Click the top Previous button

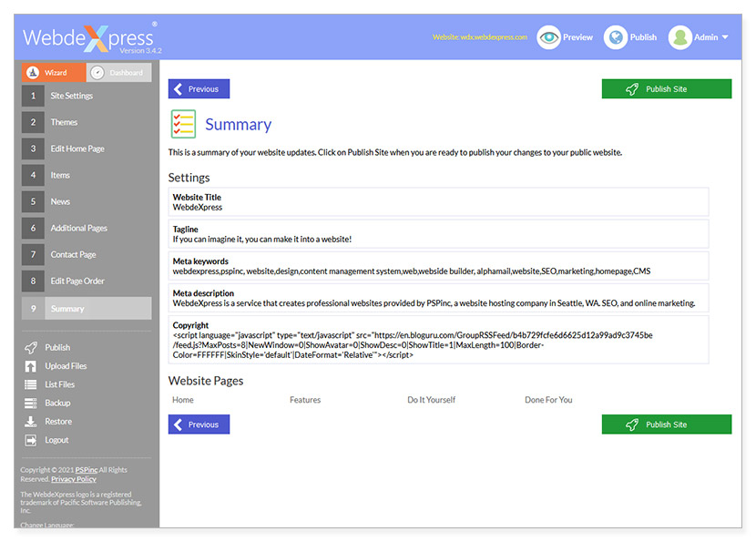coord(199,88)
